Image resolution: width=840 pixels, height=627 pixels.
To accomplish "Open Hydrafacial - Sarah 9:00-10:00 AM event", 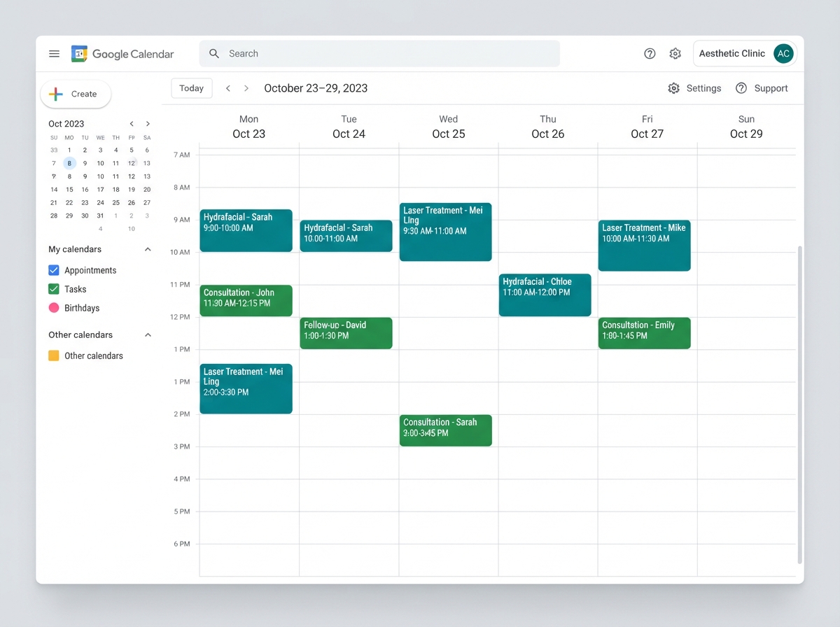I will 246,230.
